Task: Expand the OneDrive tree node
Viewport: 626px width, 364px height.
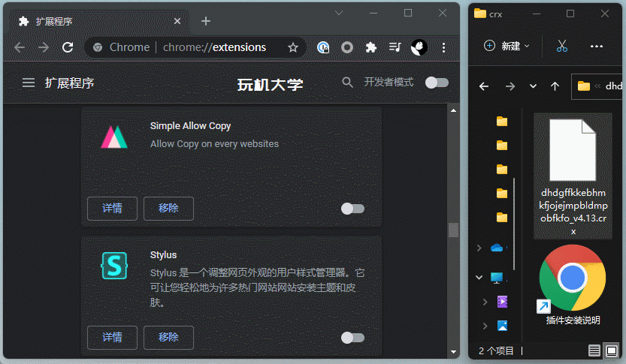Action: pos(479,248)
